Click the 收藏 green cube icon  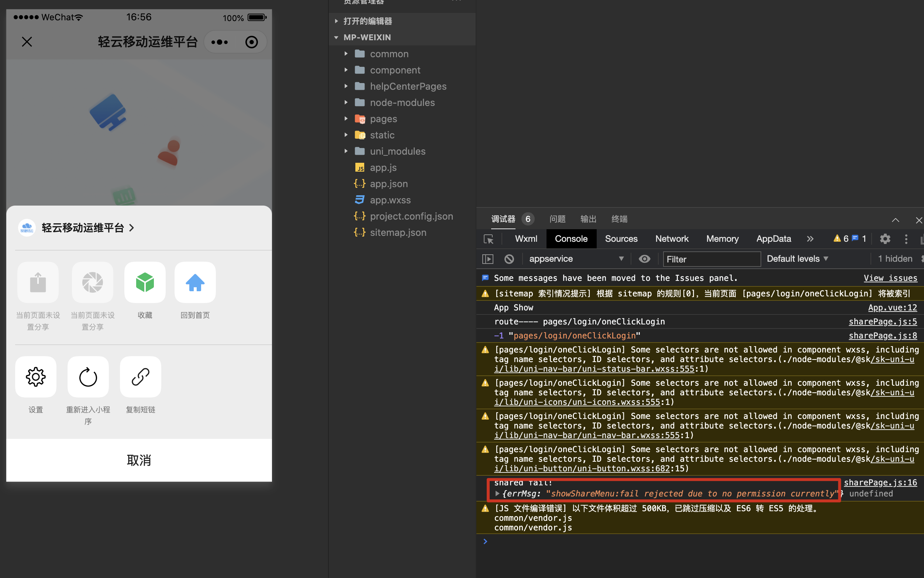(x=145, y=282)
